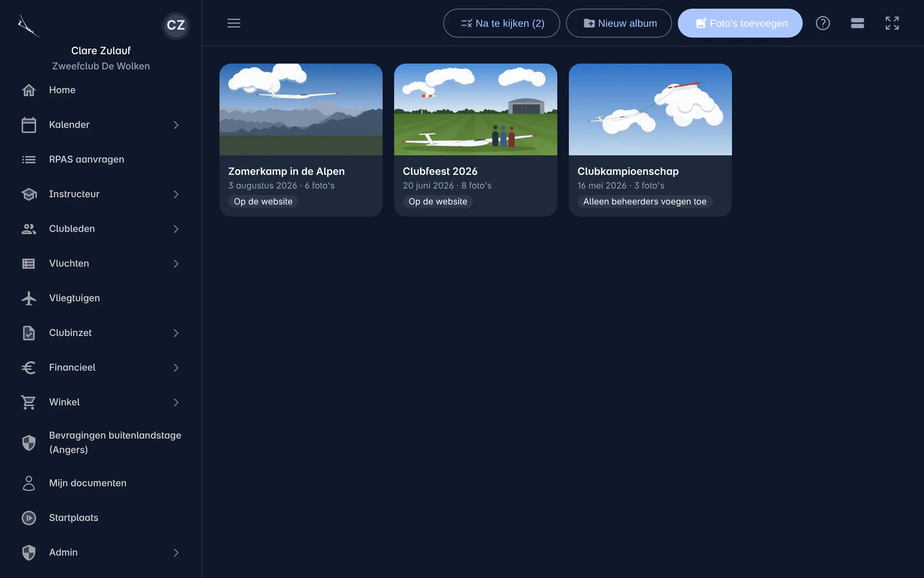Toggle the hamburger sidebar menu
Image resolution: width=924 pixels, height=578 pixels.
[x=234, y=23]
